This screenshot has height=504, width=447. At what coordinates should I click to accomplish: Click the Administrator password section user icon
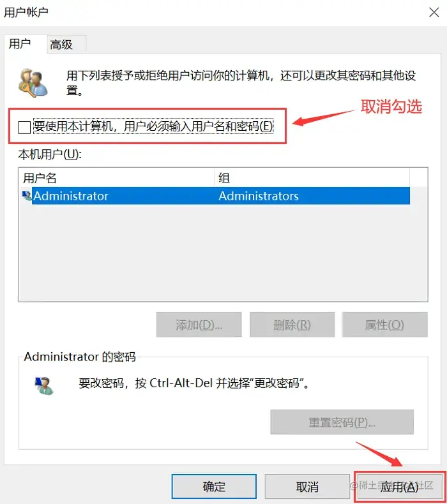44,385
